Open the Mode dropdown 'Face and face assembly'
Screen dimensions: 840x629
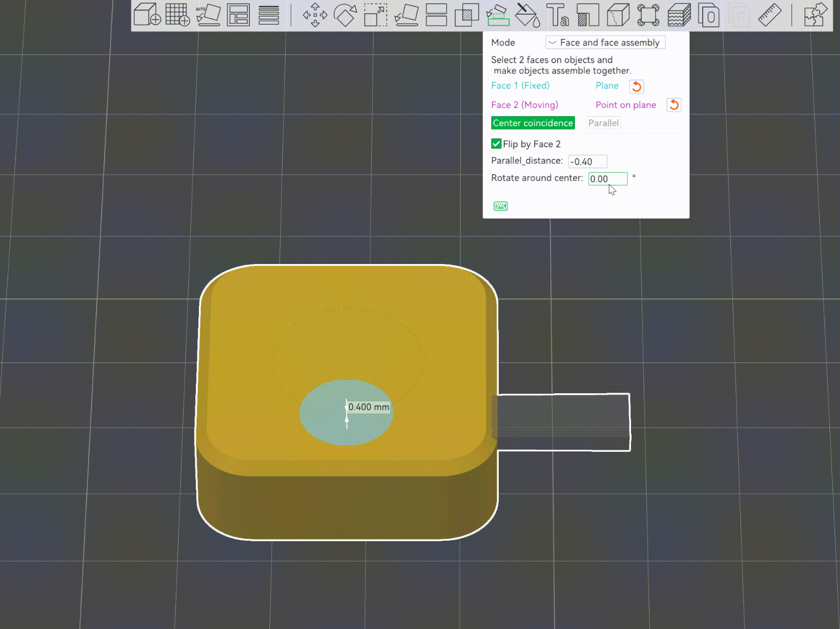click(605, 42)
